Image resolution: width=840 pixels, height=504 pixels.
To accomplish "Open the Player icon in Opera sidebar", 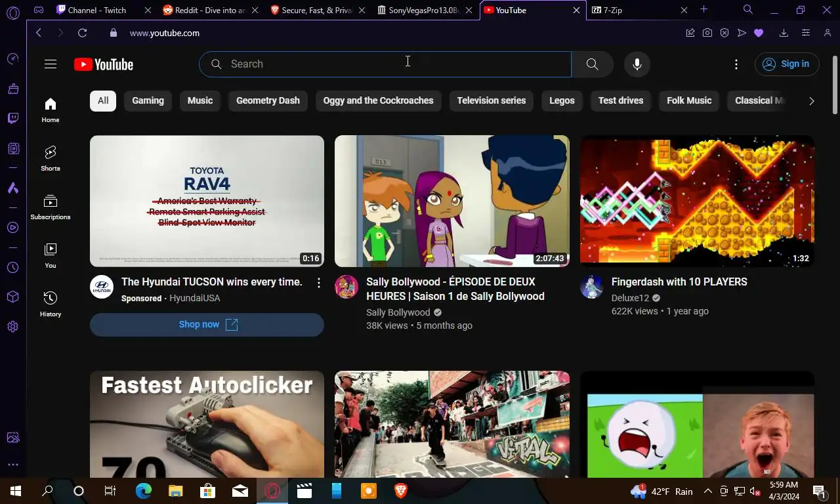I will [13, 228].
